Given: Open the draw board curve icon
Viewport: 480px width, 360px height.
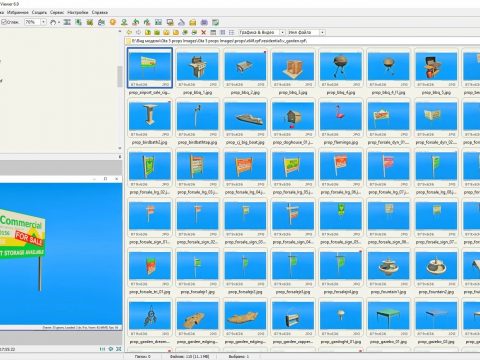Looking at the screenshot, I should click(181, 22).
